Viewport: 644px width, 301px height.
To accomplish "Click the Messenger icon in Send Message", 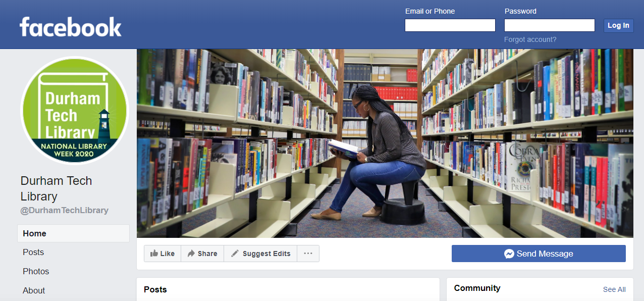I will click(509, 254).
